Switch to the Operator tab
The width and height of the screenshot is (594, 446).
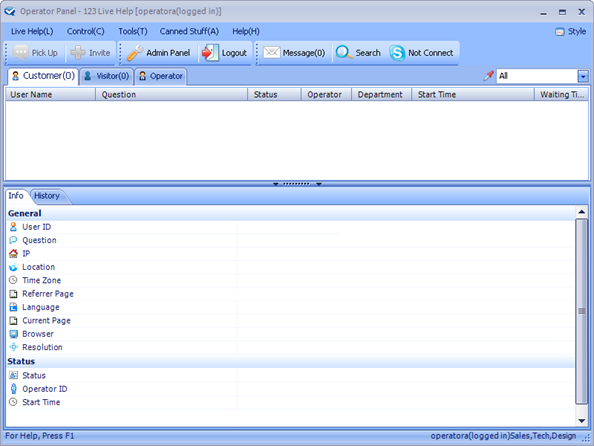click(161, 76)
